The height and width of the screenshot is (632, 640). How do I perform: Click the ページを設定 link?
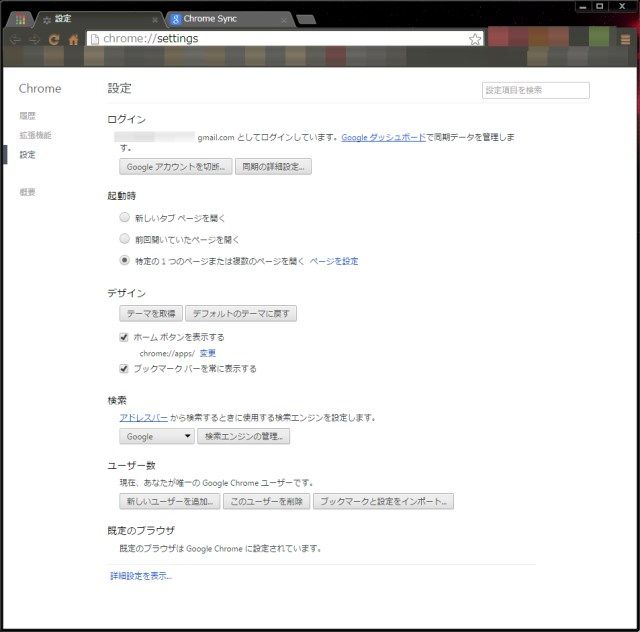point(334,261)
